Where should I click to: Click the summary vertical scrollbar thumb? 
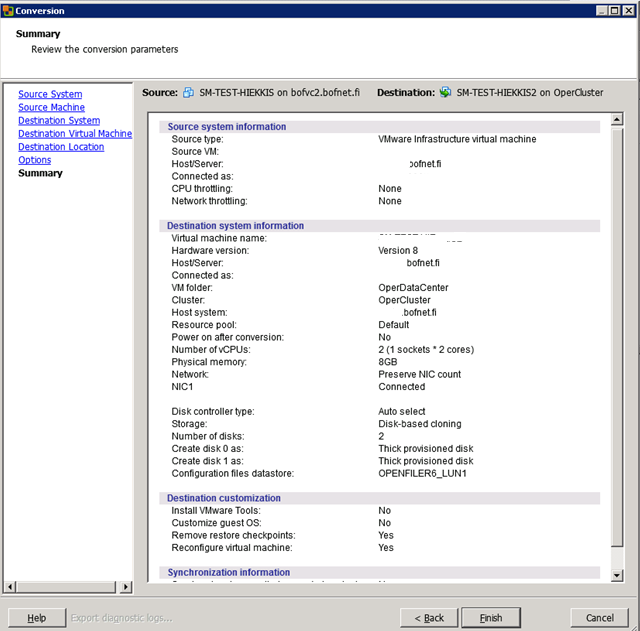(x=617, y=337)
